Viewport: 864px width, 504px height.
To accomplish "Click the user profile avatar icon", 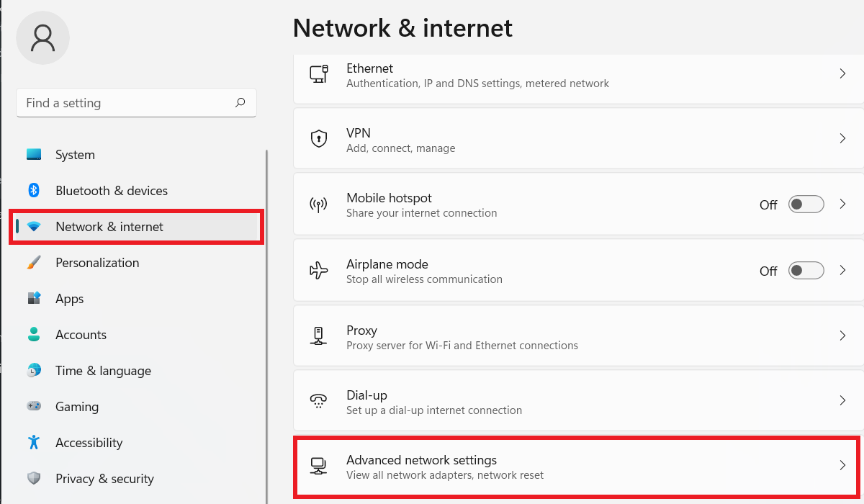I will 42,38.
